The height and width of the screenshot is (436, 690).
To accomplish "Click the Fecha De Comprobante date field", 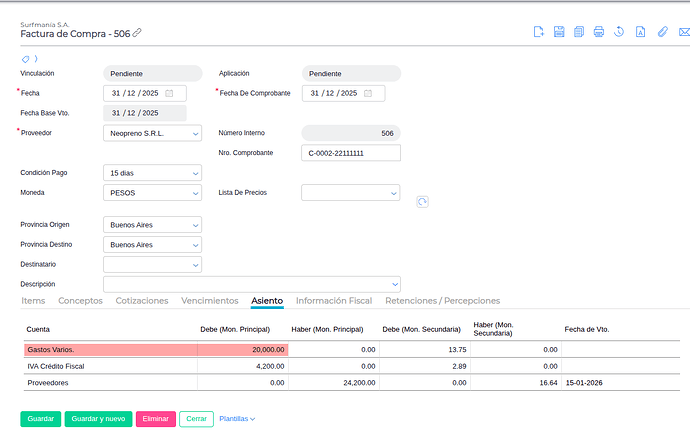I will click(343, 93).
